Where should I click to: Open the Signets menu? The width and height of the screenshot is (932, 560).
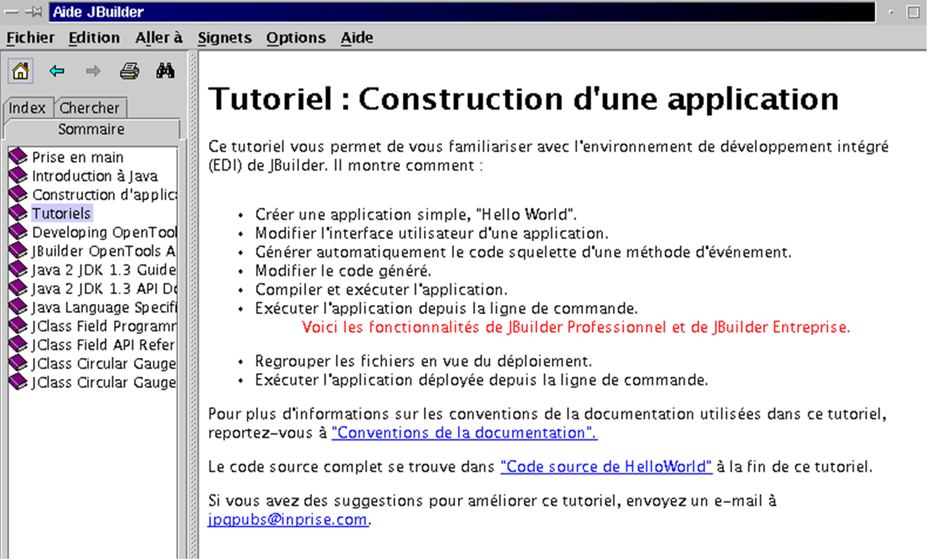[x=224, y=38]
